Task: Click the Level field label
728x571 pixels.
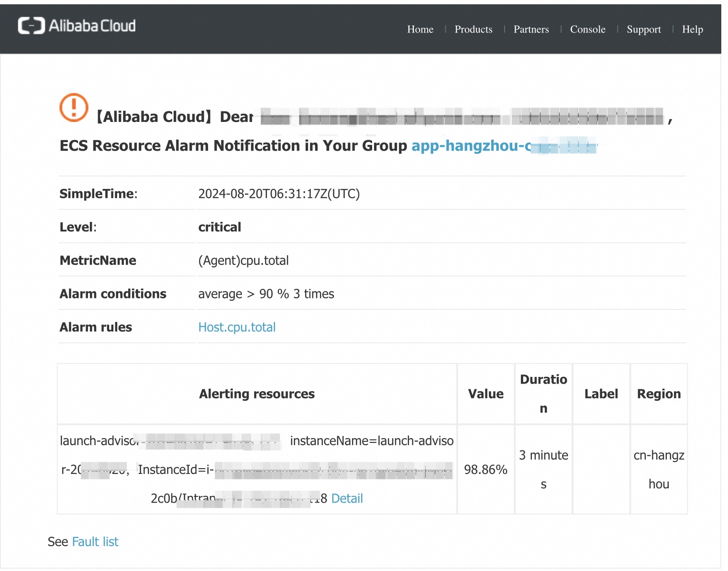Action: pos(78,227)
